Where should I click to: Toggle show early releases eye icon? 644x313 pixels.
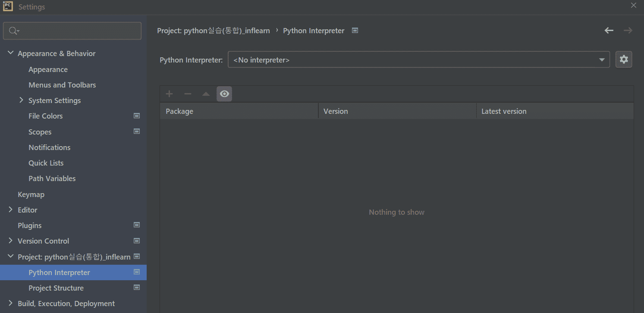point(224,94)
